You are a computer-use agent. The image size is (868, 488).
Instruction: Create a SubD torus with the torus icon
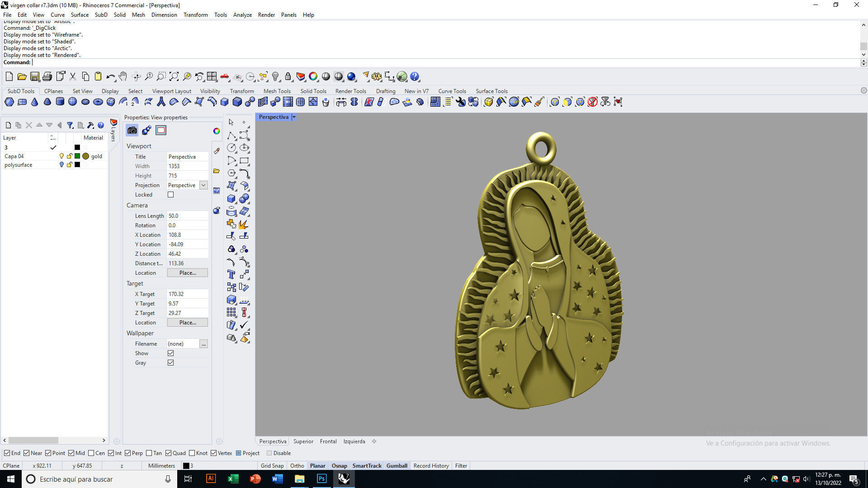pyautogui.click(x=98, y=102)
